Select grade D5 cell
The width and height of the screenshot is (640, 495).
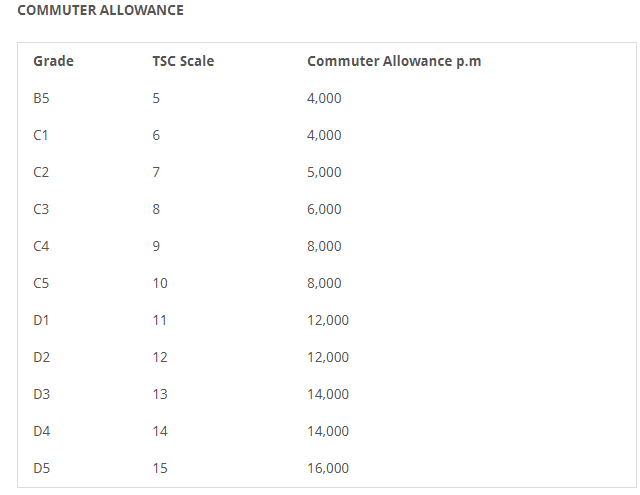41,468
